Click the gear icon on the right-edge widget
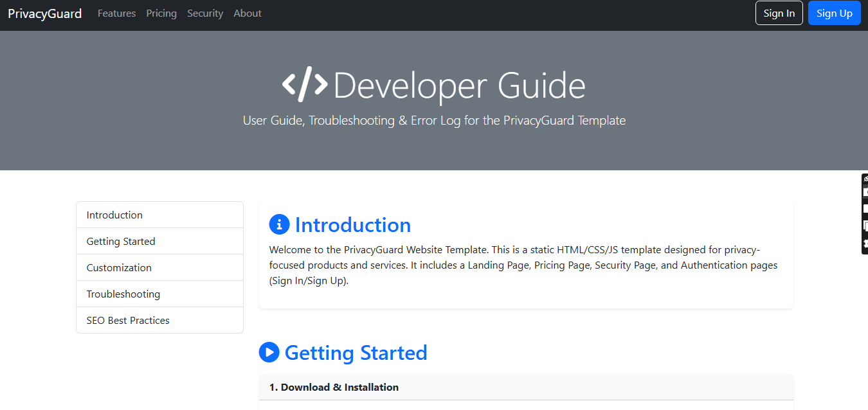Image resolution: width=868 pixels, height=410 pixels. 865,244
